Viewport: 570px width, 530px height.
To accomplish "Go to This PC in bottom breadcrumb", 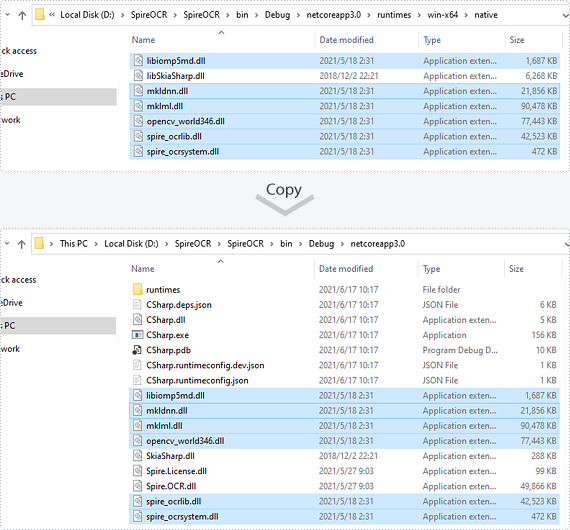I will [x=73, y=244].
